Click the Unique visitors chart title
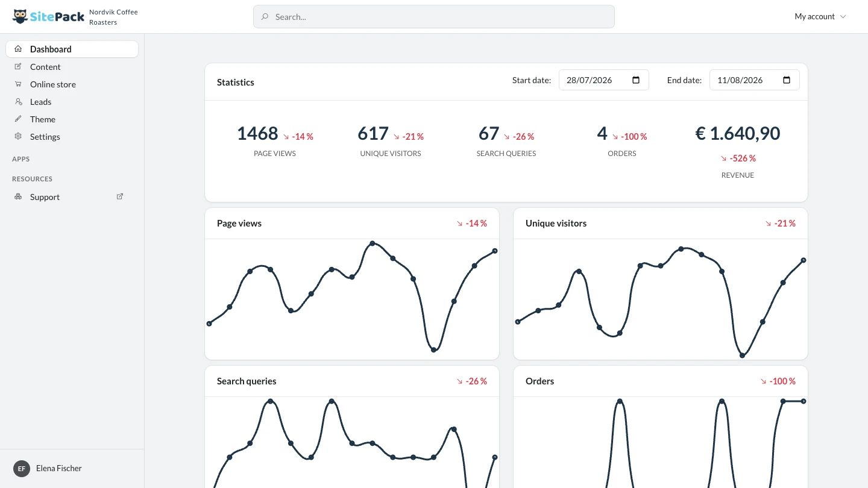The height and width of the screenshot is (488, 868). (x=556, y=223)
